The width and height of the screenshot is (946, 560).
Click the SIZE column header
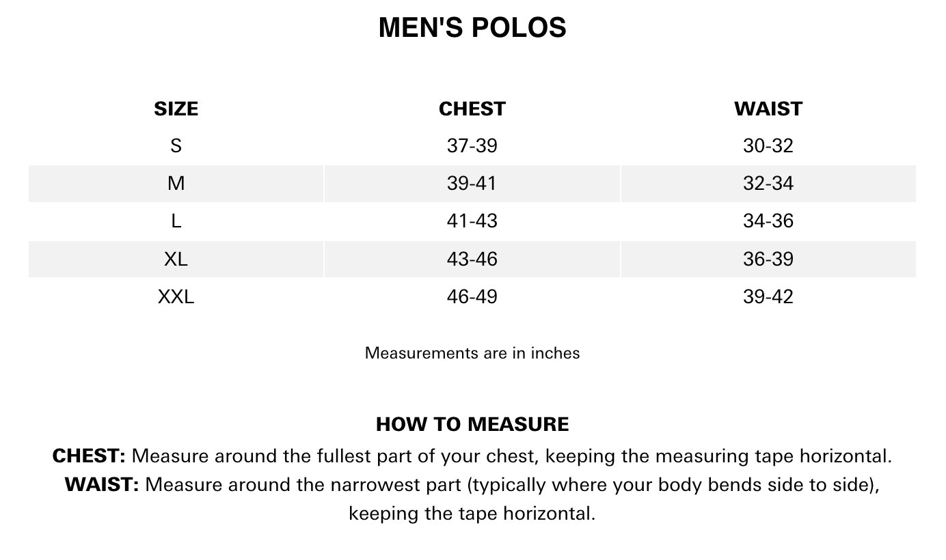click(176, 109)
